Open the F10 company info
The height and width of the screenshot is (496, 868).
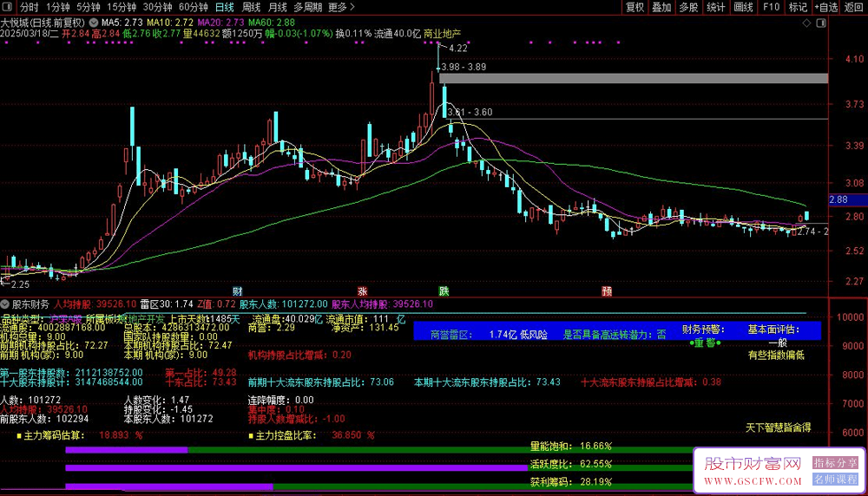point(770,7)
